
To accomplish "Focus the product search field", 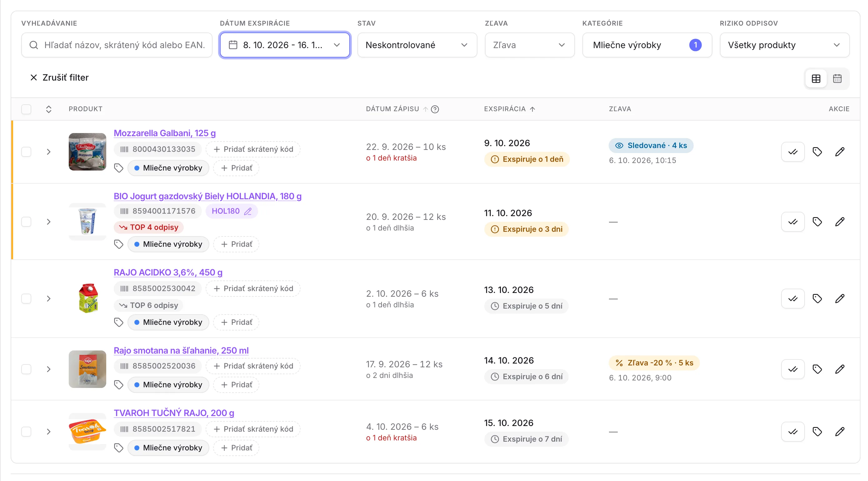I will 117,45.
